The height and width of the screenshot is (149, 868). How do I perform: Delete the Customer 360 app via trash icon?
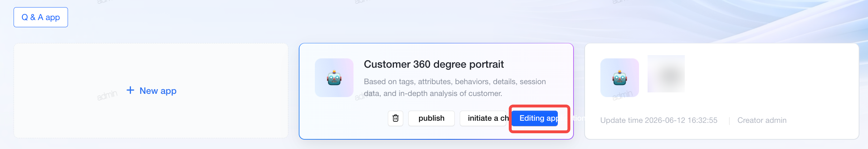395,118
